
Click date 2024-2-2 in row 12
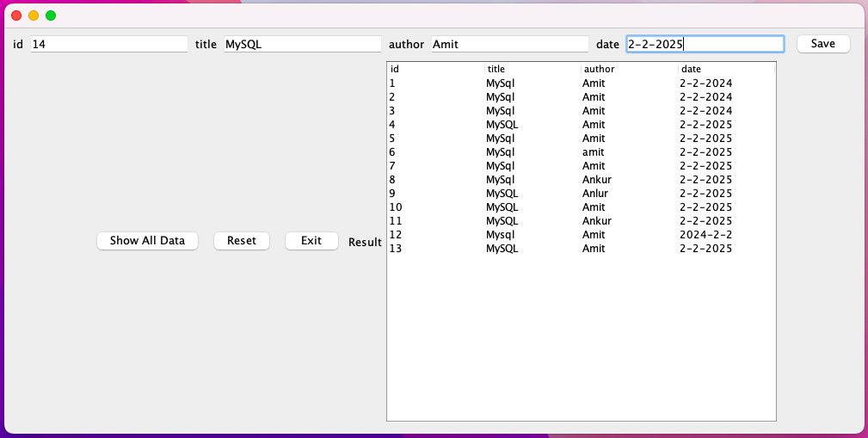705,235
